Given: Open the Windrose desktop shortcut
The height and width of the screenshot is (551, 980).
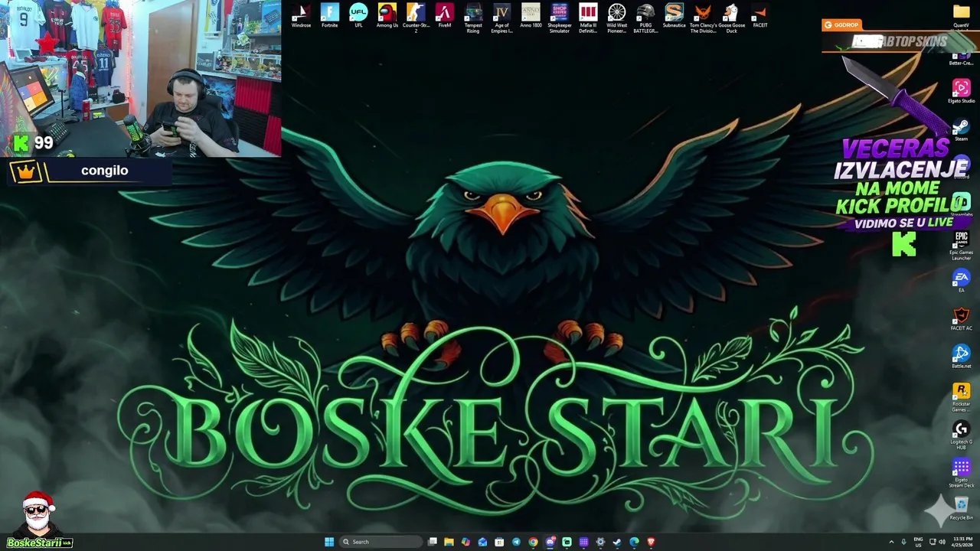Looking at the screenshot, I should pyautogui.click(x=301, y=15).
